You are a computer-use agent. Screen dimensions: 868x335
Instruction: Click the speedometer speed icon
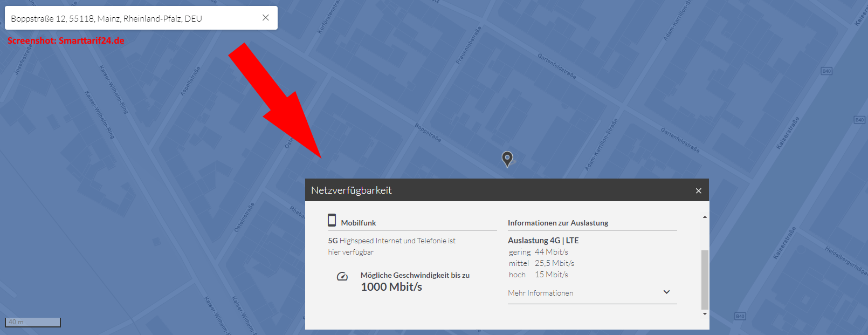click(342, 276)
